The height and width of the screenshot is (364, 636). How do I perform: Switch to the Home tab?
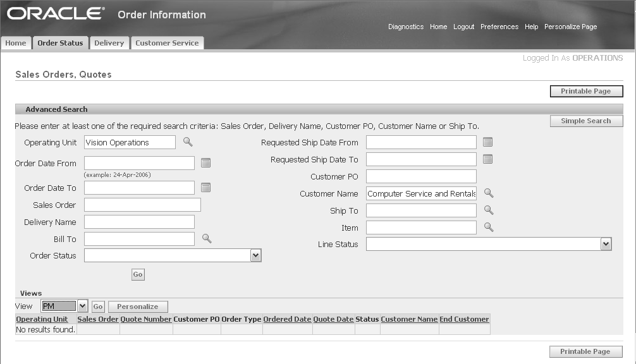tap(16, 43)
